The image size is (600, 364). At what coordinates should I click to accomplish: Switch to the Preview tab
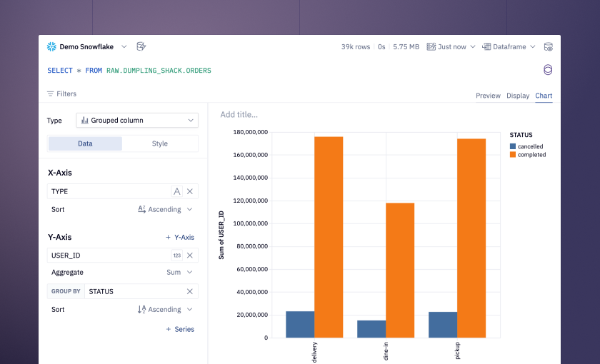(x=488, y=96)
